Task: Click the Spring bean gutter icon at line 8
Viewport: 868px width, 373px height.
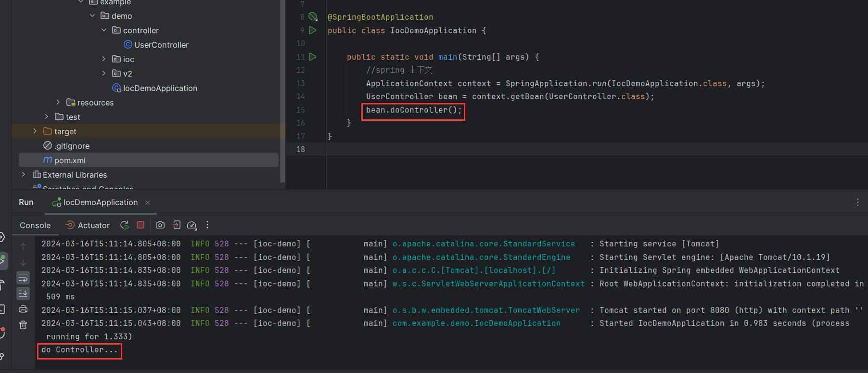Action: (x=313, y=17)
